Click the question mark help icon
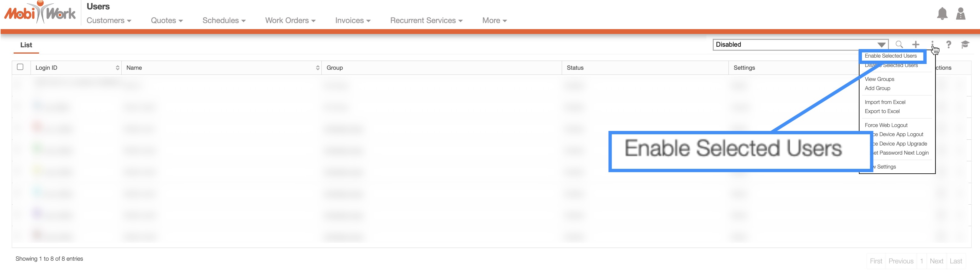Screen dimensions: 980x274 tap(949, 45)
